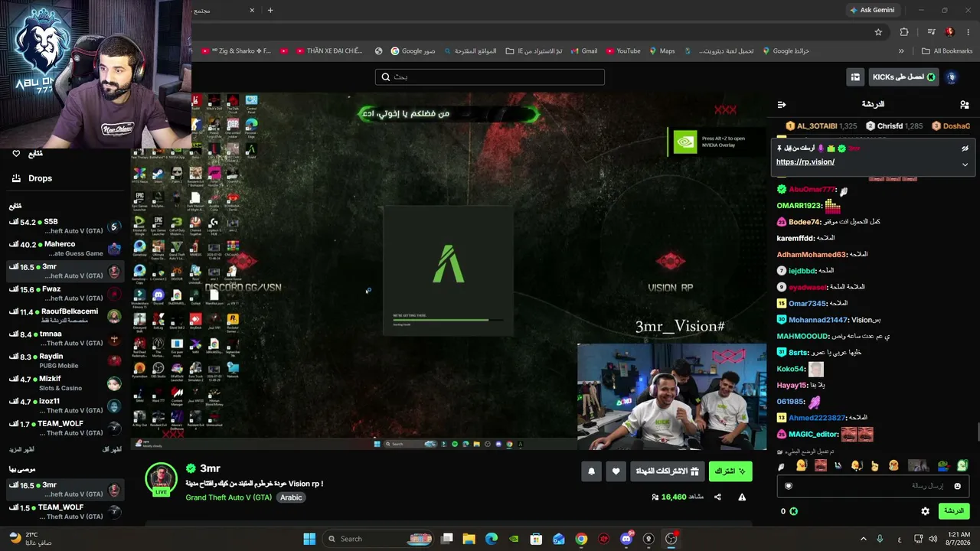Open Microsoft Store from the taskbar
Image resolution: width=980 pixels, height=551 pixels.
[x=536, y=539]
